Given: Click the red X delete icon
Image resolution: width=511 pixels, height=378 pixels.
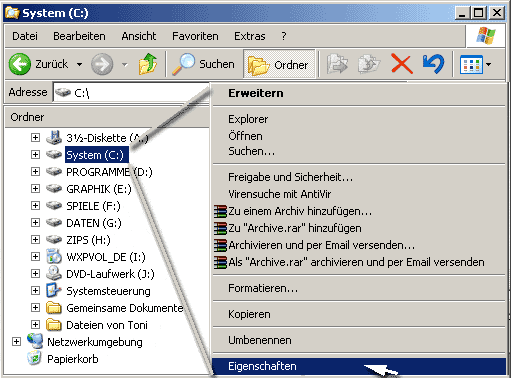Looking at the screenshot, I should pos(402,64).
